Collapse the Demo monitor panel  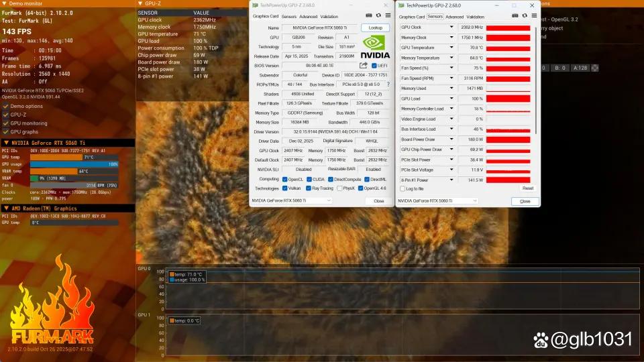pos(5,3)
